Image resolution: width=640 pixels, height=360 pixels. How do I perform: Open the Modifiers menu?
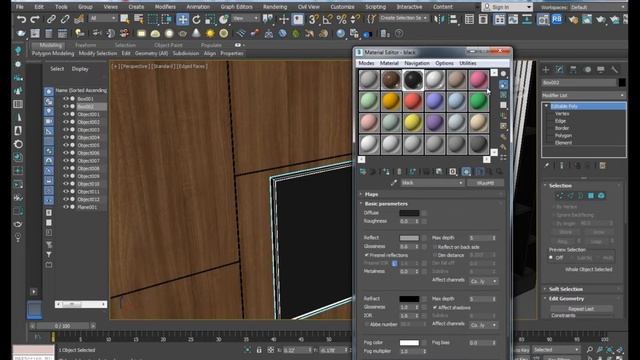(165, 7)
